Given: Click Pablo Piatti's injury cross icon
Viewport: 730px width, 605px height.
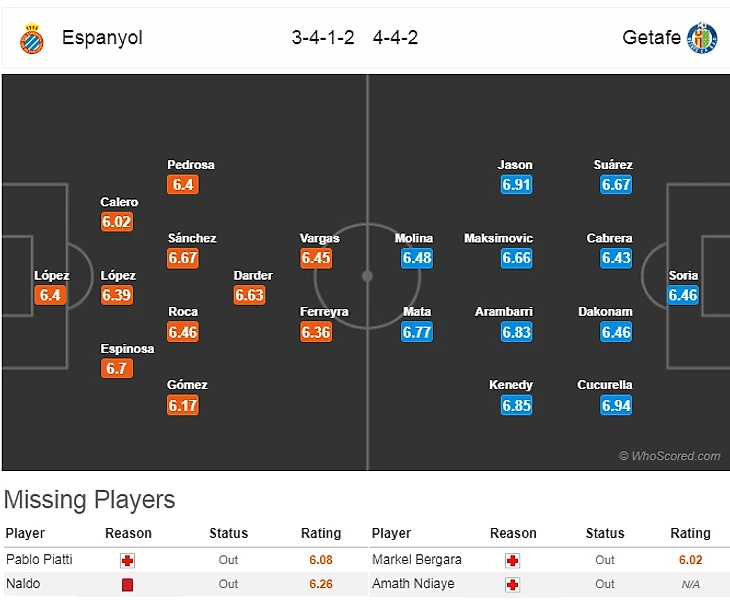Looking at the screenshot, I should [x=128, y=560].
